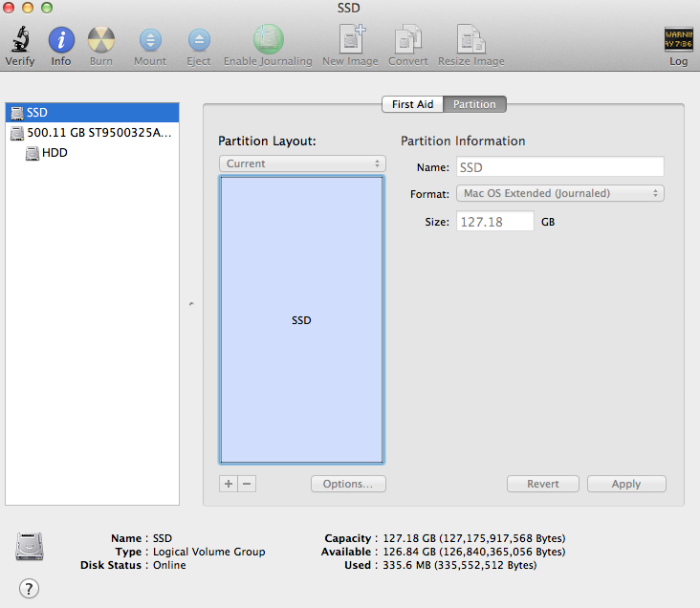This screenshot has height=608, width=700.
Task: Switch to the First Aid tab
Action: tap(412, 104)
